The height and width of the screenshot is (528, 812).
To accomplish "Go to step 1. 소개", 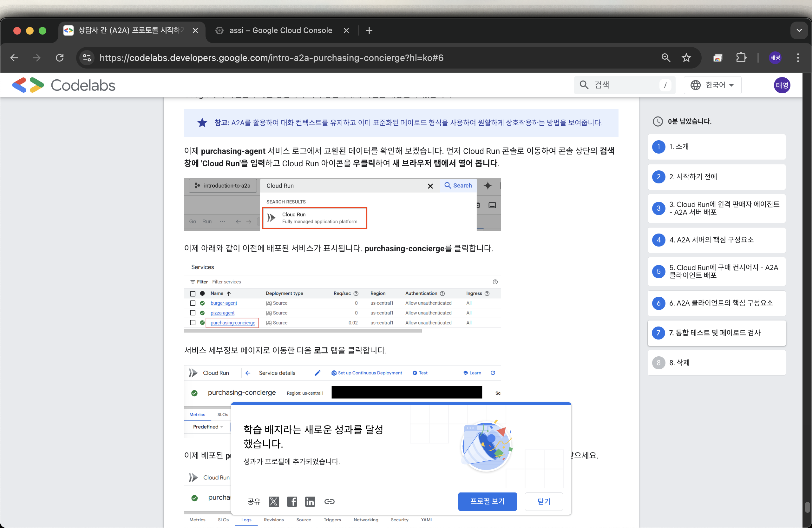I will (717, 147).
